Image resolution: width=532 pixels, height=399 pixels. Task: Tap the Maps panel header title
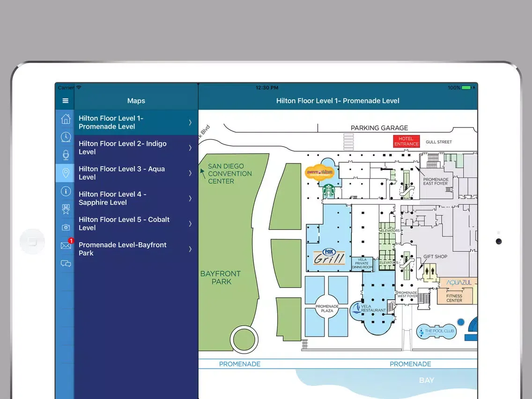tap(136, 101)
